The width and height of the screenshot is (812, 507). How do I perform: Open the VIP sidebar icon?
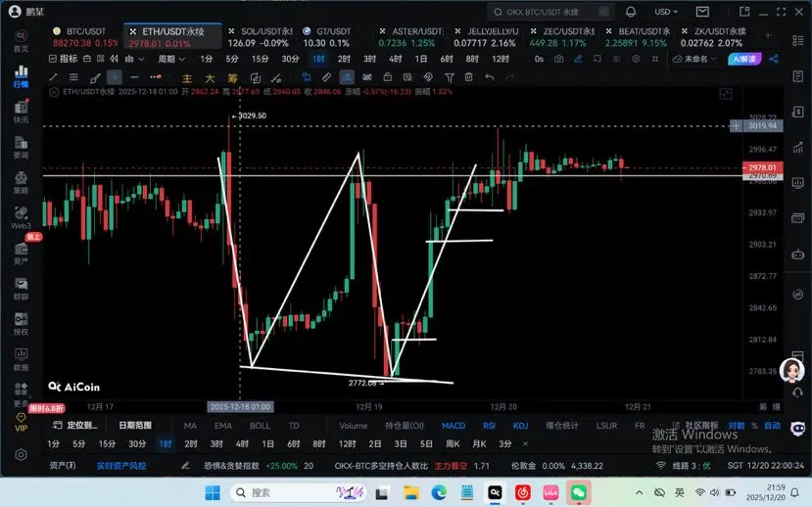click(21, 422)
